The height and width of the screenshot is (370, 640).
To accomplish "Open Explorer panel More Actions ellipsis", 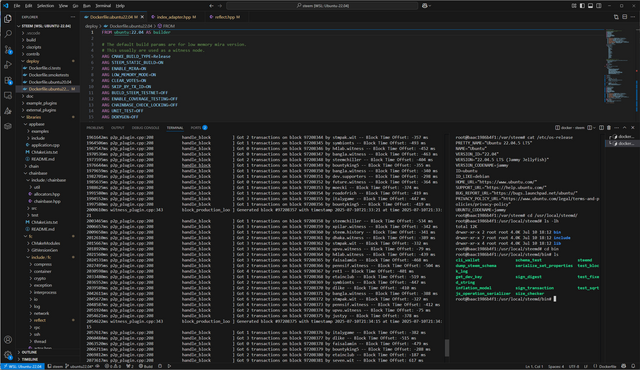I will (x=73, y=17).
